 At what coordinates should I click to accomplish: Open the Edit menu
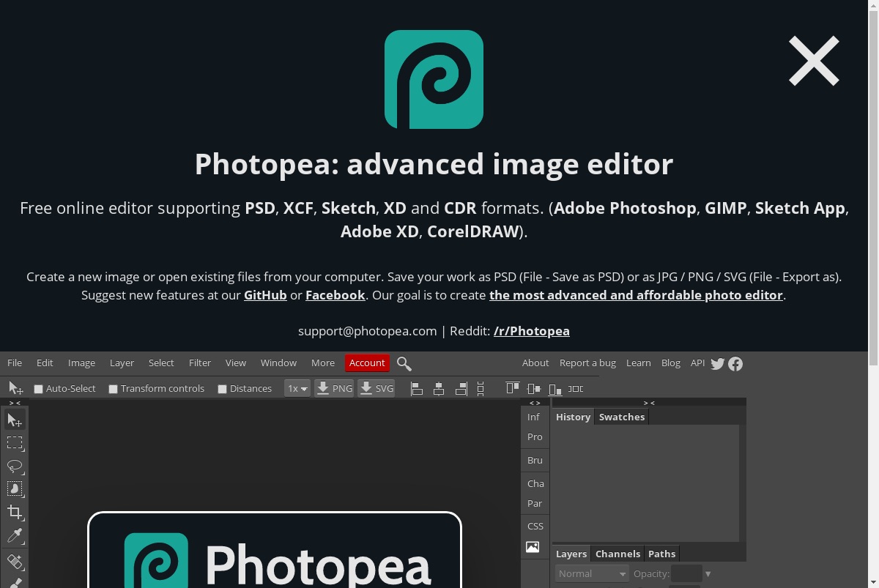pos(45,363)
